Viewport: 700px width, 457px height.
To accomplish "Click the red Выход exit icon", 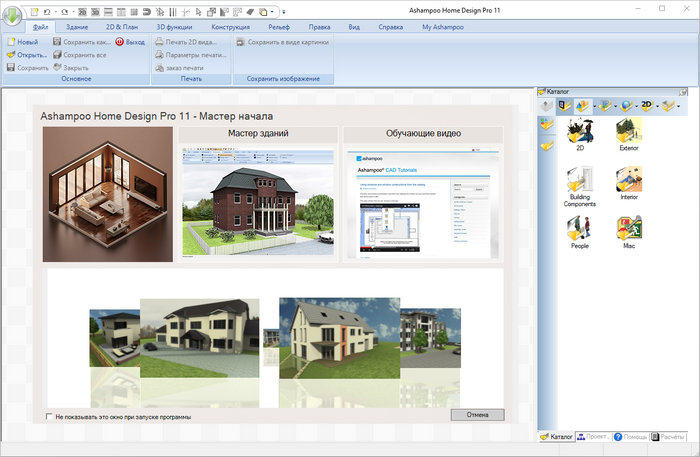I will (120, 42).
